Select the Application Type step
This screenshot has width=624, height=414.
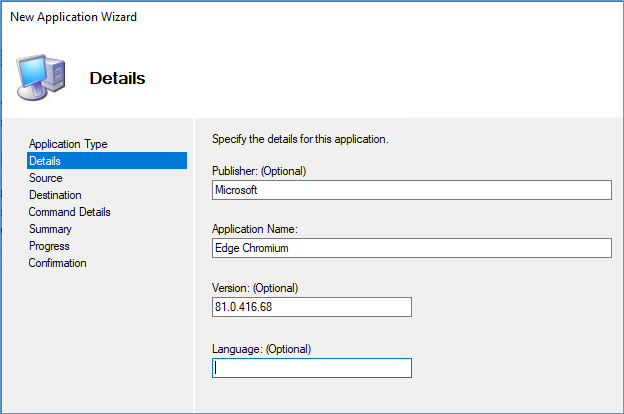[68, 144]
